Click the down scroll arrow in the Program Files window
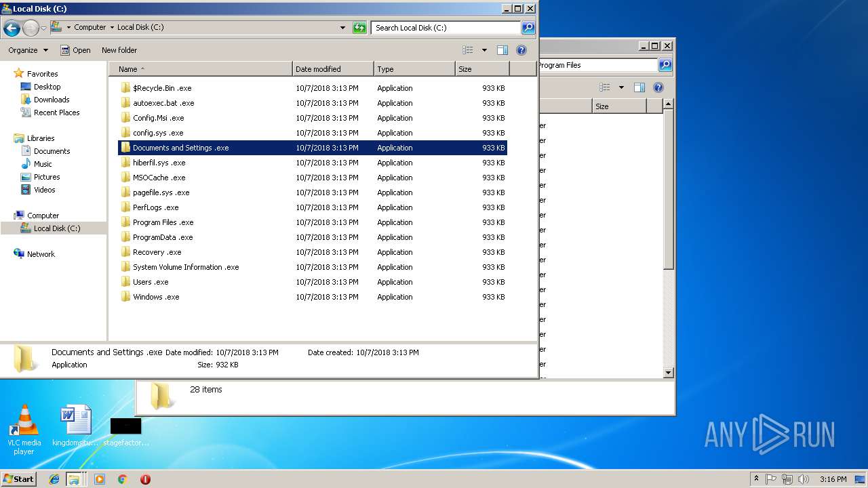The height and width of the screenshot is (488, 868). click(668, 372)
